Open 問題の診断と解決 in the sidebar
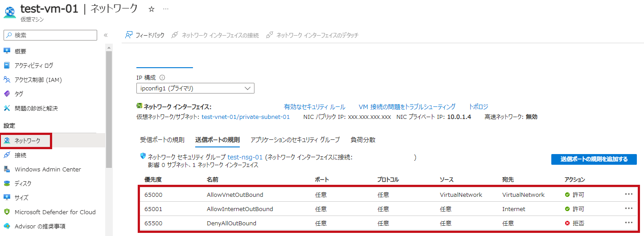This screenshot has width=644, height=236. 36,108
